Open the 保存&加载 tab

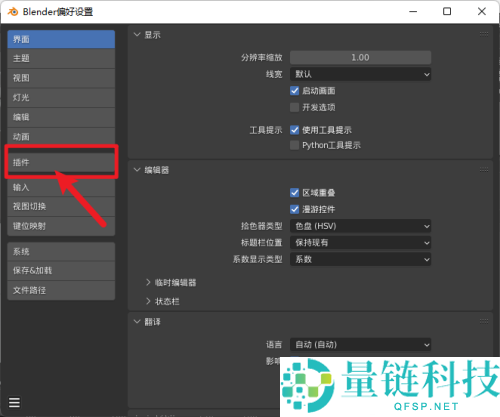pyautogui.click(x=61, y=271)
